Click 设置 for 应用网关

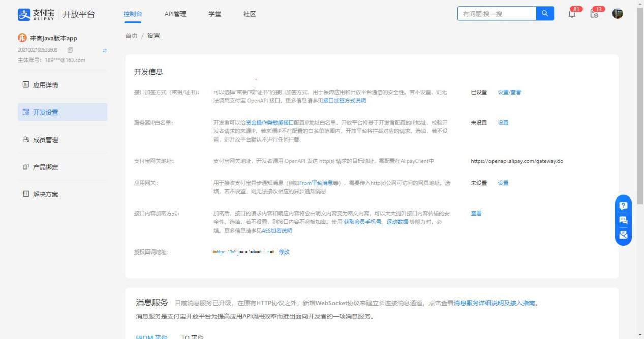503,183
